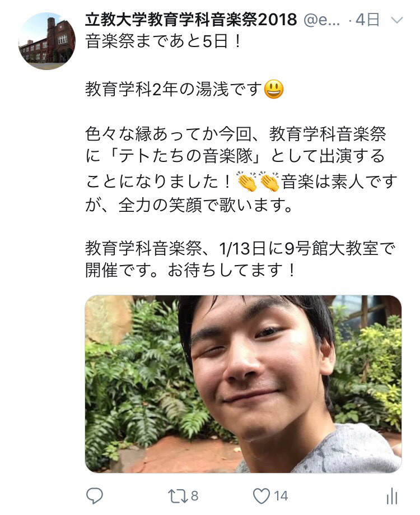The image size is (420, 515).
Task: Like the tweet with the heart icon
Action: click(261, 495)
